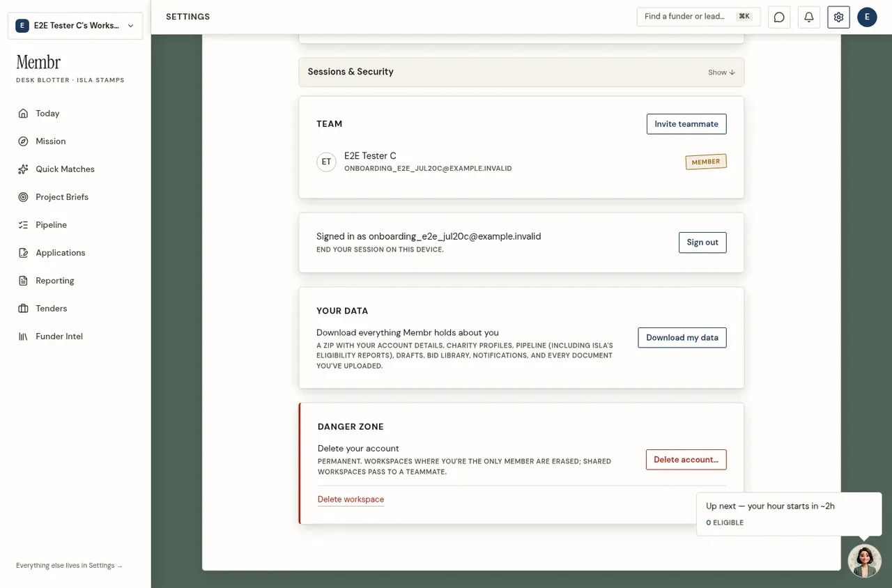Viewport: 892px width, 588px height.
Task: Click the Pipeline checklist icon
Action: pos(23,225)
